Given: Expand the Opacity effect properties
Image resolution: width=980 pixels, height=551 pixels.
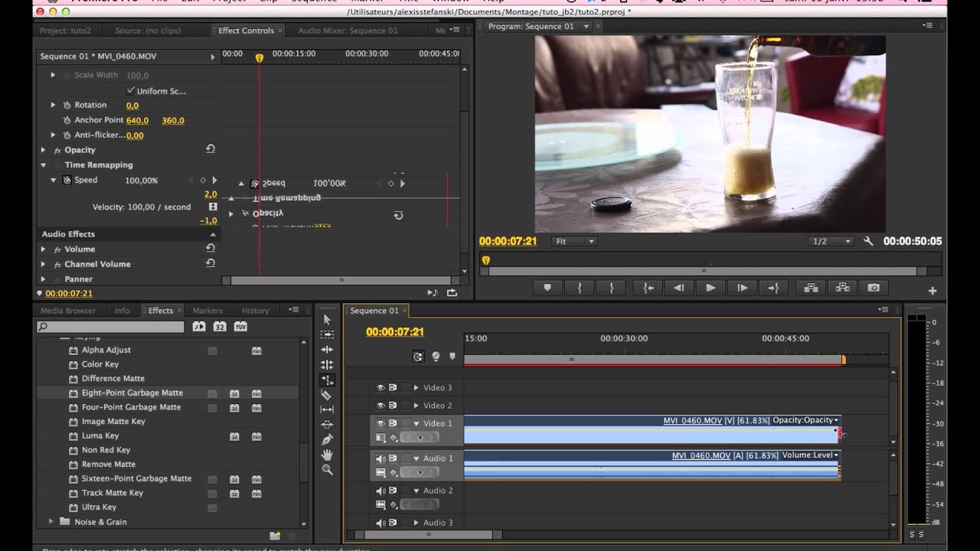Looking at the screenshot, I should [44, 150].
